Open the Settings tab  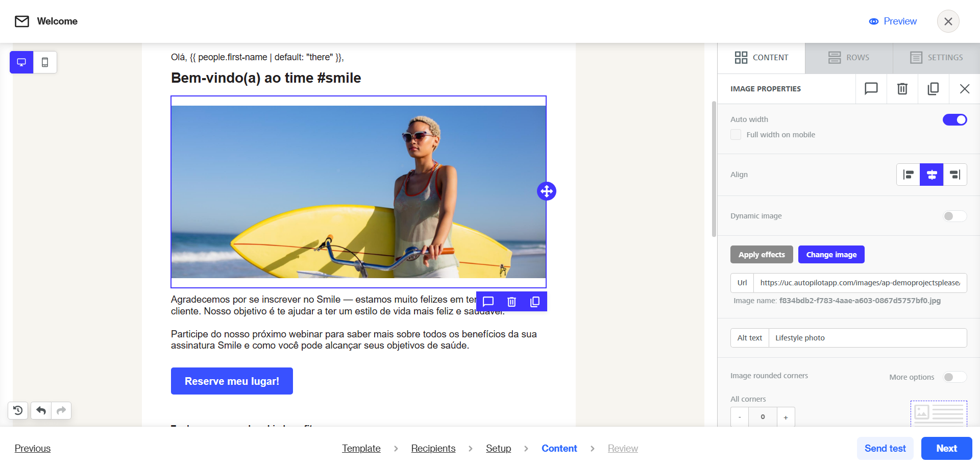[937, 58]
